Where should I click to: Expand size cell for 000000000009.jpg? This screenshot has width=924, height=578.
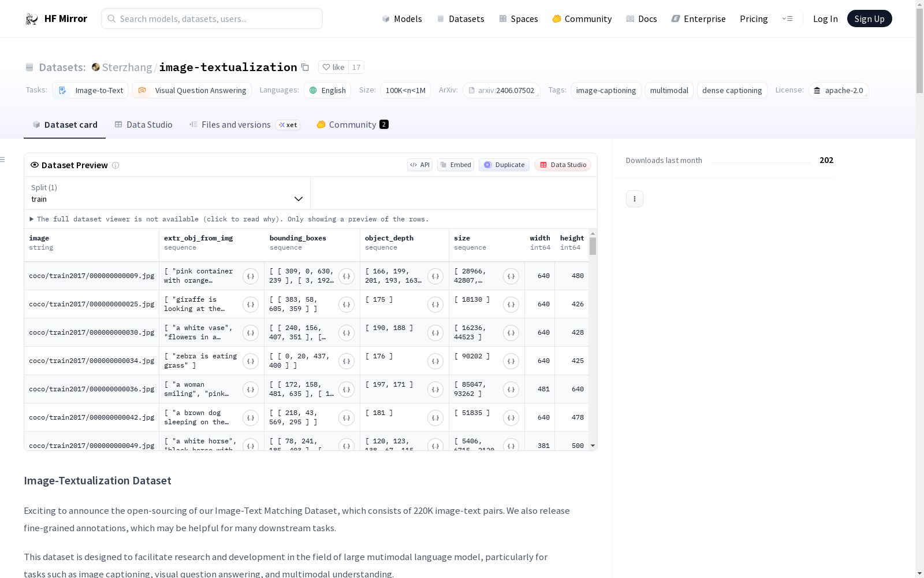(511, 276)
